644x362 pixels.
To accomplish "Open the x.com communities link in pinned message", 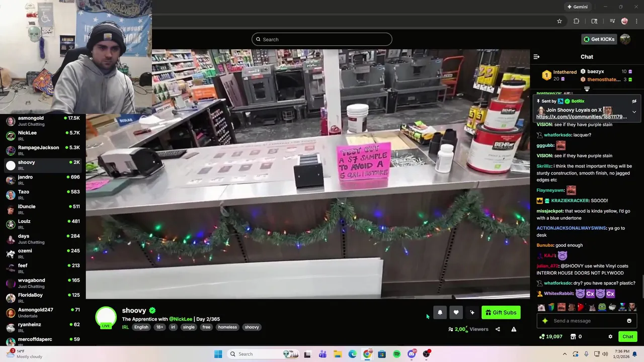I will [582, 117].
